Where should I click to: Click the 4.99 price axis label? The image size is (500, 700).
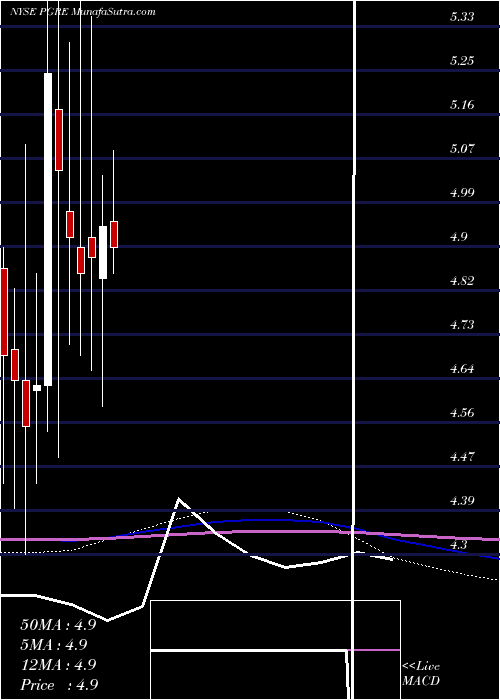(x=462, y=193)
